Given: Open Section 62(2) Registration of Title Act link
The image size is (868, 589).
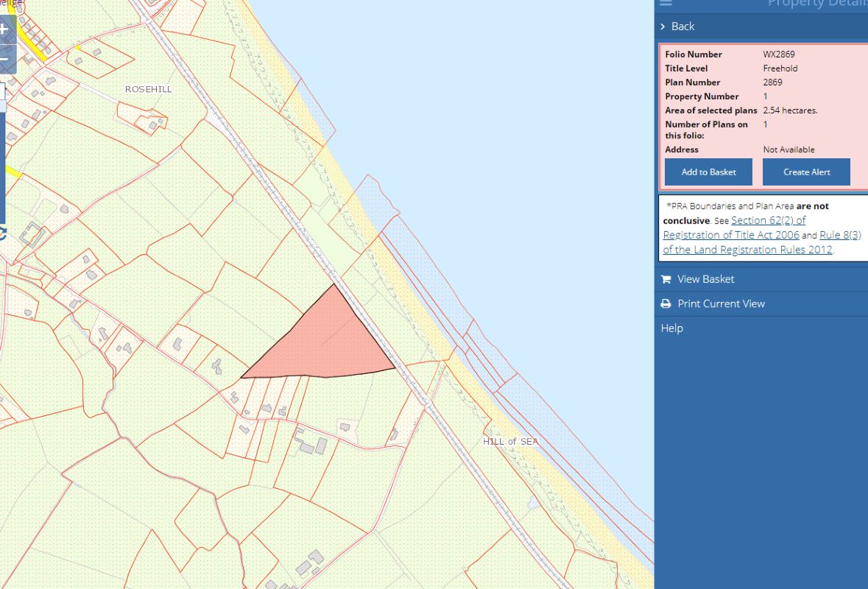Looking at the screenshot, I should click(x=768, y=221).
